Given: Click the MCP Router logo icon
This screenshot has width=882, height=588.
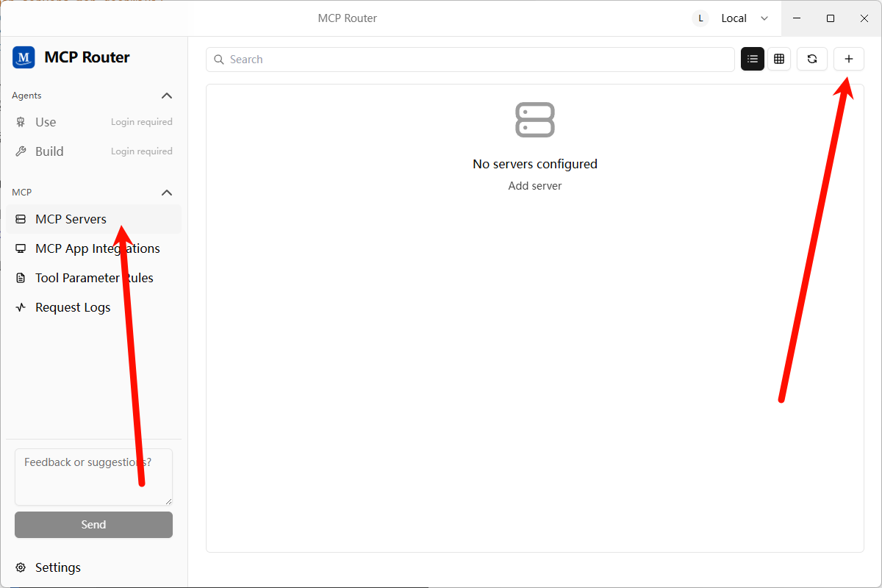Looking at the screenshot, I should pos(24,57).
